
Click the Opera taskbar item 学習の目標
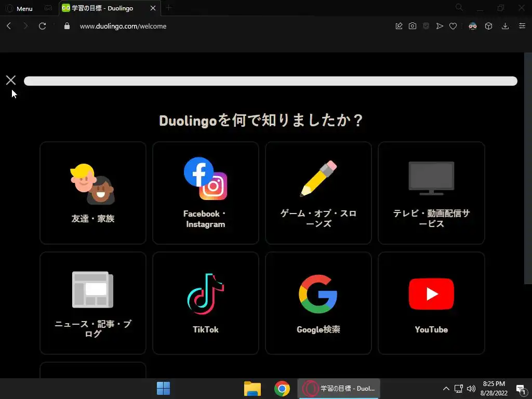[339, 389]
